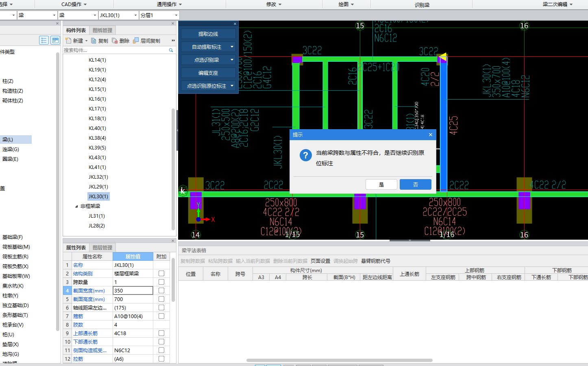Viewport: 588px width, 366px height.
Task: Enable the 附加 checkbox for 上部通长筋
Action: click(161, 333)
